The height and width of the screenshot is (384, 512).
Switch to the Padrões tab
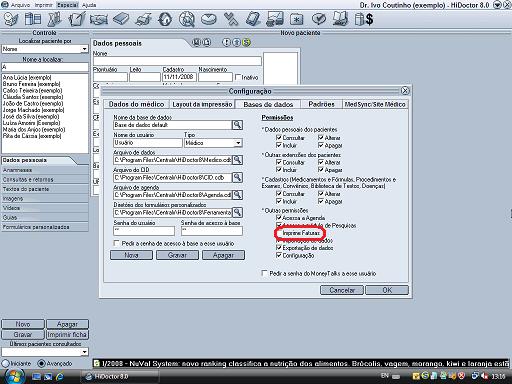click(x=321, y=104)
